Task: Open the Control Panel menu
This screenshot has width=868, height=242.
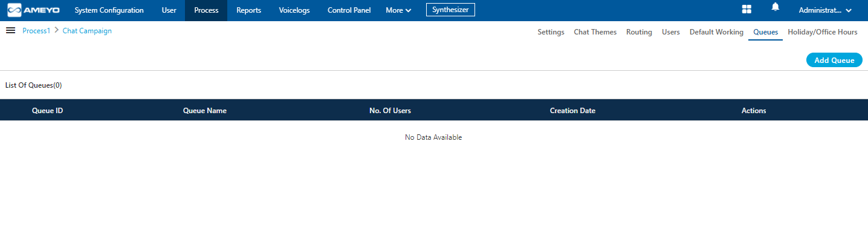Action: tap(349, 10)
